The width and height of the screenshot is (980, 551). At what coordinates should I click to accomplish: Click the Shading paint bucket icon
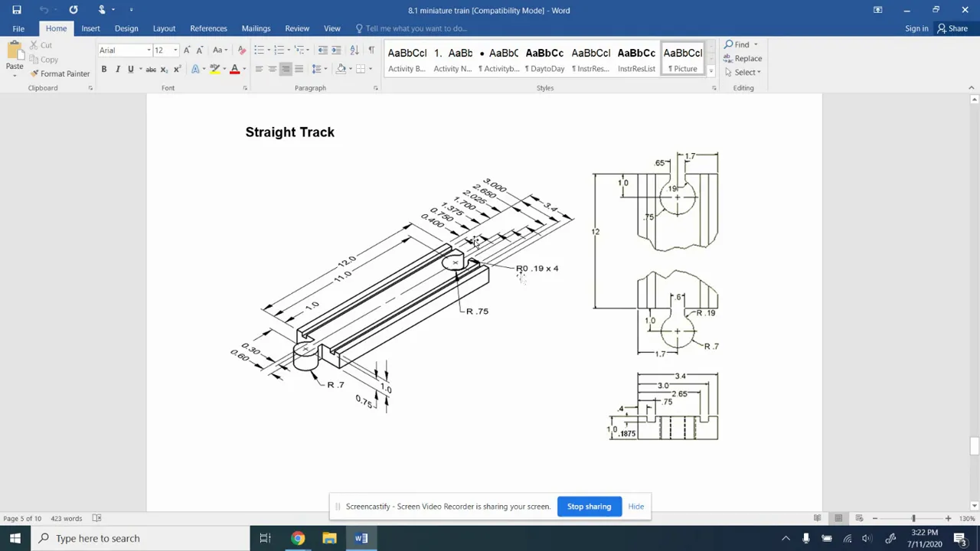(x=341, y=70)
